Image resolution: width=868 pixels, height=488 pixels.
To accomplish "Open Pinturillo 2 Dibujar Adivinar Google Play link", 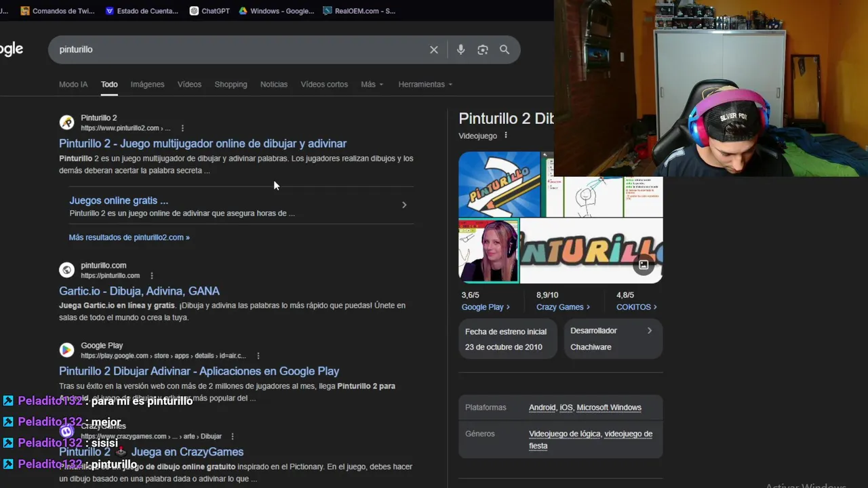I will coord(199,371).
